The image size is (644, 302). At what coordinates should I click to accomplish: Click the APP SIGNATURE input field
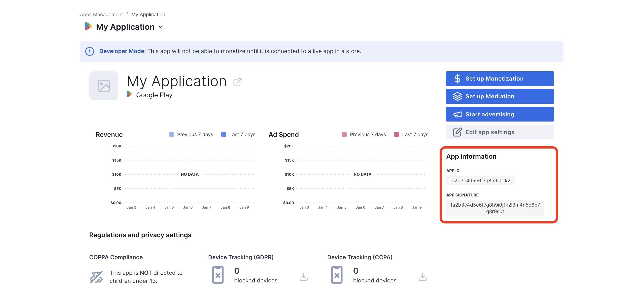[495, 208]
